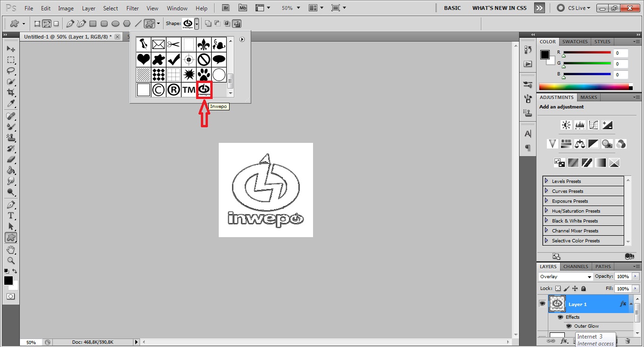Enable Shape Layers mode in options bar
Image resolution: width=644 pixels, height=347 pixels.
[38, 24]
